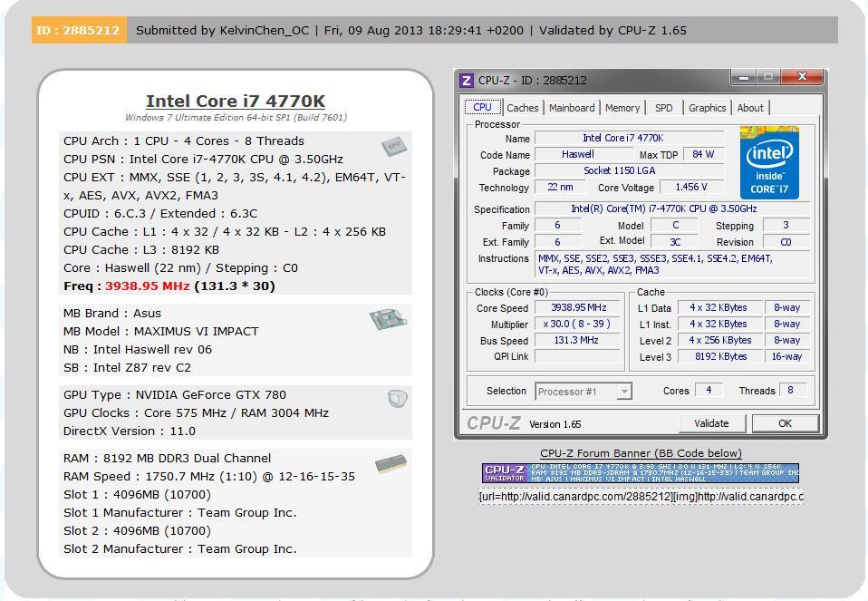Click the Revision C0 field
This screenshot has width=868, height=601.
[x=786, y=242]
